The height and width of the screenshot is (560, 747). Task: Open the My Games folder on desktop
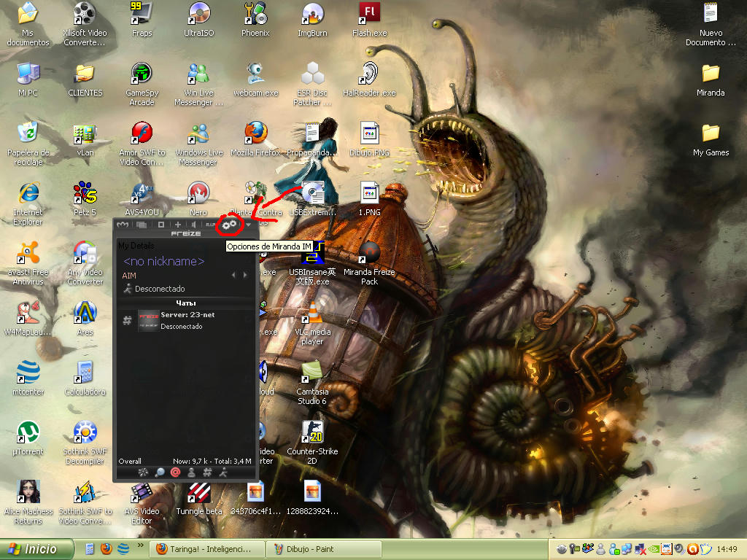tap(711, 139)
